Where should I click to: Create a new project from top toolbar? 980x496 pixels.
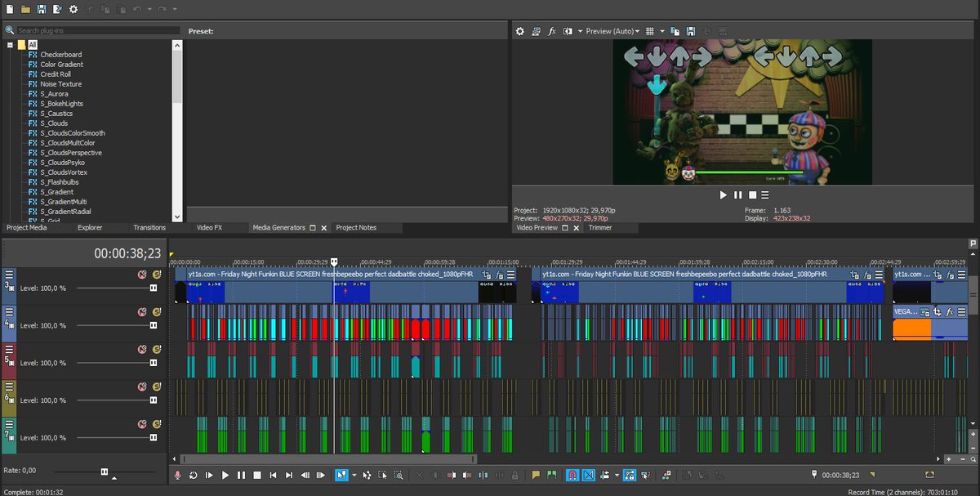[x=10, y=9]
